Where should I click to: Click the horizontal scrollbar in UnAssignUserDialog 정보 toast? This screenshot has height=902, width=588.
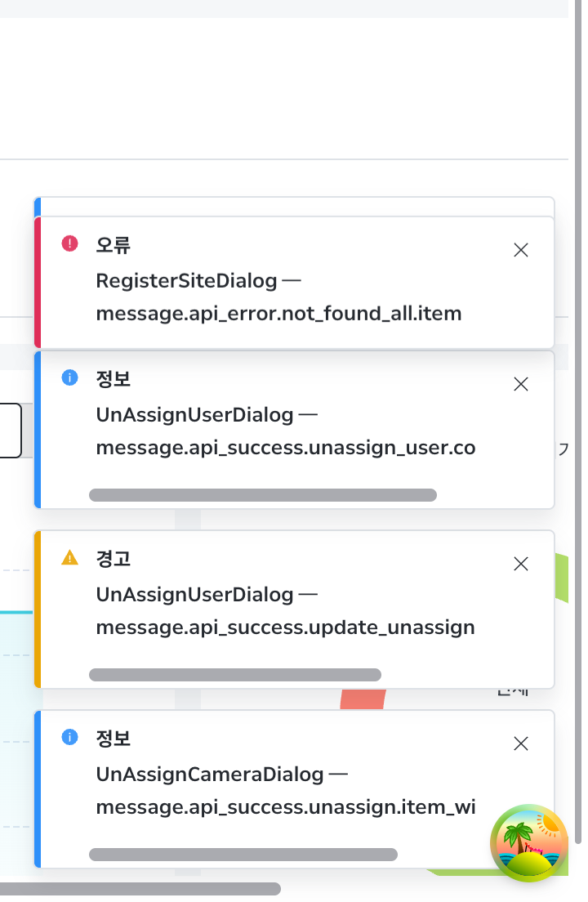262,495
